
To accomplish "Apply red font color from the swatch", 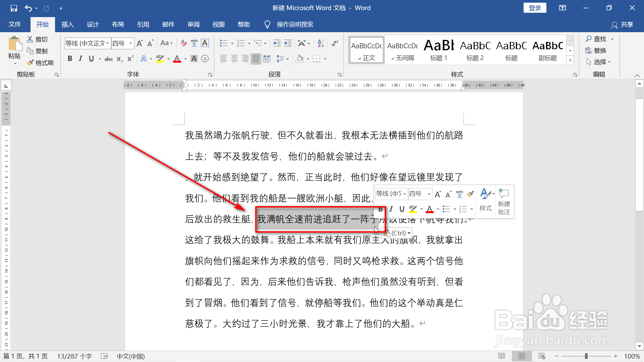I will [x=177, y=58].
